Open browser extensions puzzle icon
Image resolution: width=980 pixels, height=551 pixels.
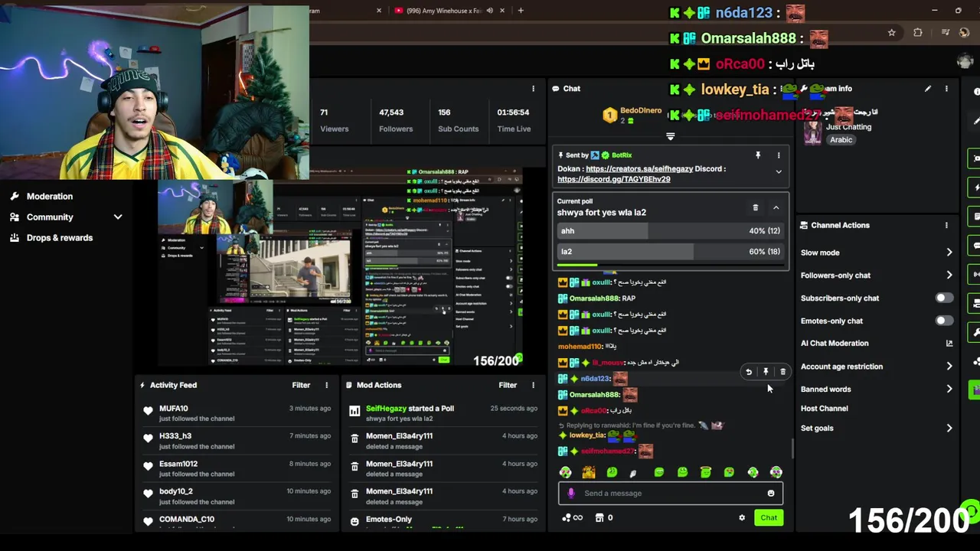(917, 33)
